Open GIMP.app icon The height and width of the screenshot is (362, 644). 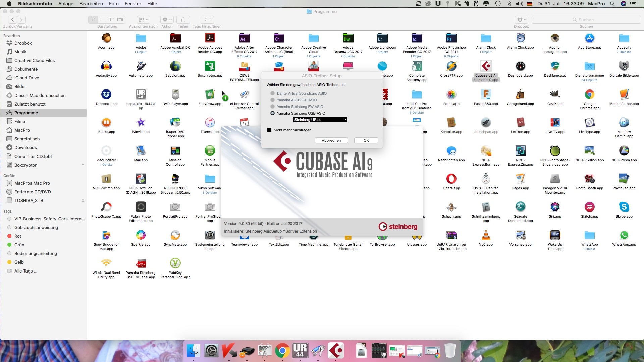(555, 95)
